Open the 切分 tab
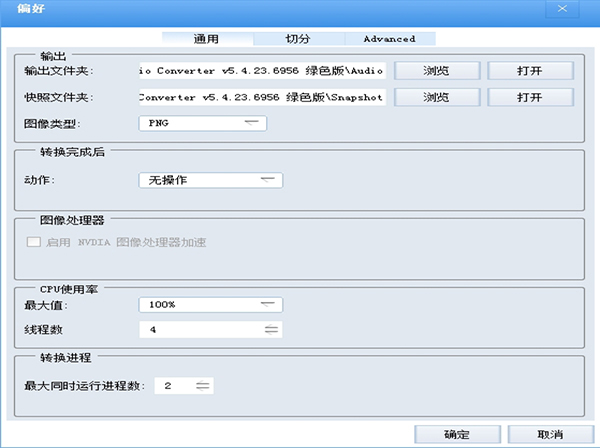 click(x=299, y=39)
